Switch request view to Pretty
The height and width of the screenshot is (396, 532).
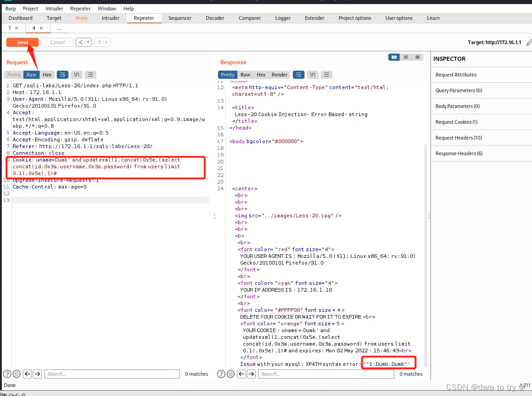point(14,75)
